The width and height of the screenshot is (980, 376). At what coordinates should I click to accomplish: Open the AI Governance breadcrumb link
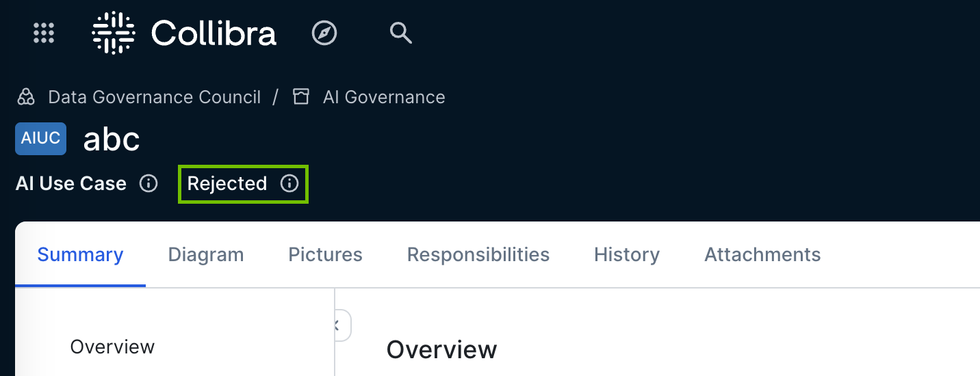[384, 97]
